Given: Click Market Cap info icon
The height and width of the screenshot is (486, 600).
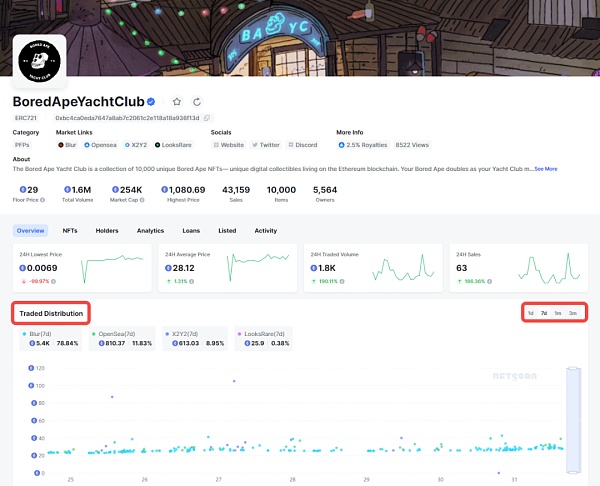Looking at the screenshot, I should pos(142,200).
